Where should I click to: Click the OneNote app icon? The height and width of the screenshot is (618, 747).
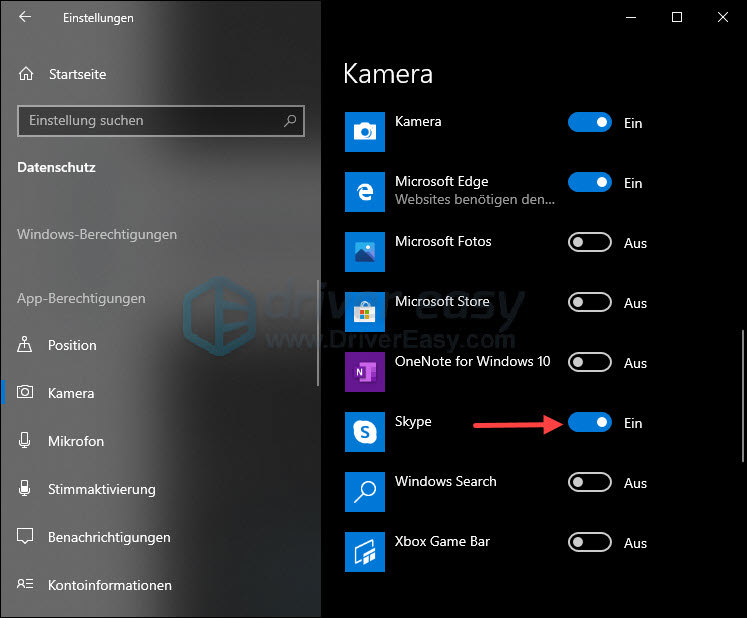click(x=365, y=372)
